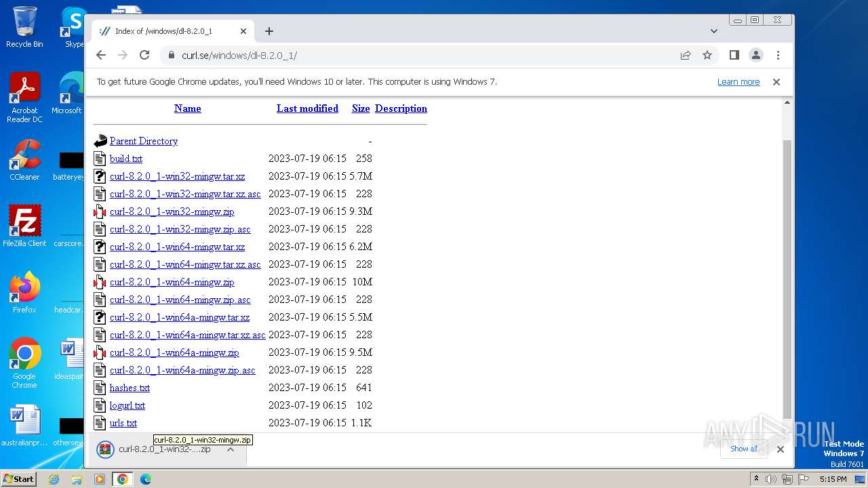Viewport: 868px width, 488px height.
Task: Select CCleaner desktop icon
Action: pos(24,160)
